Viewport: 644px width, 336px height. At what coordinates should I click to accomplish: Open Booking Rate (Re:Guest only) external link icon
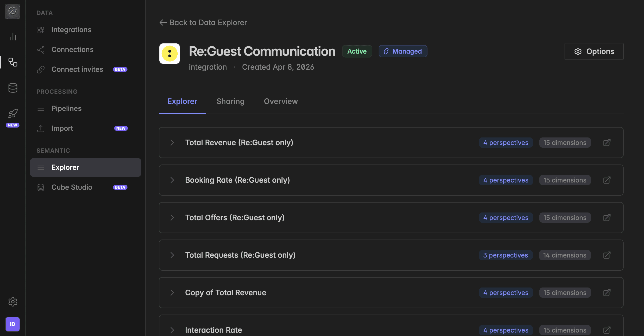pos(607,180)
